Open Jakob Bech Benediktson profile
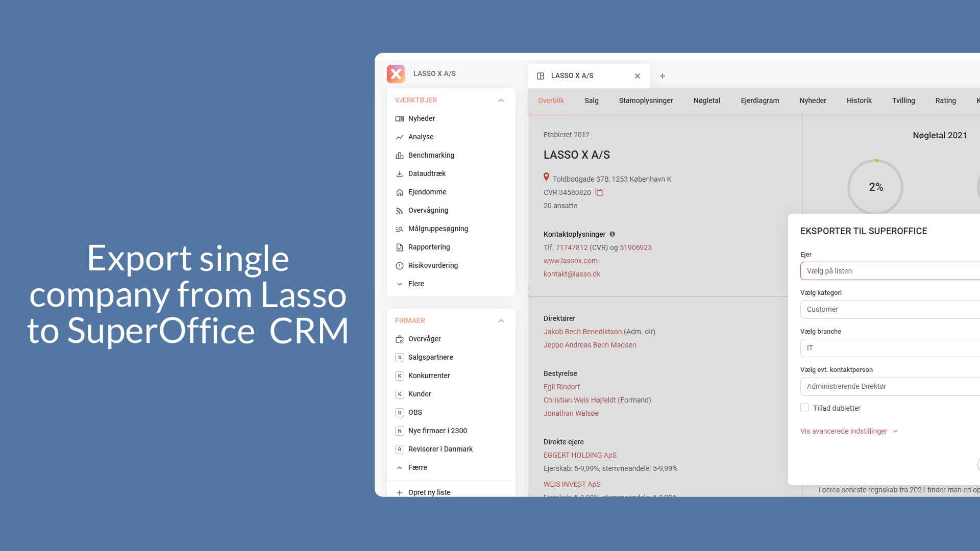 click(x=582, y=332)
